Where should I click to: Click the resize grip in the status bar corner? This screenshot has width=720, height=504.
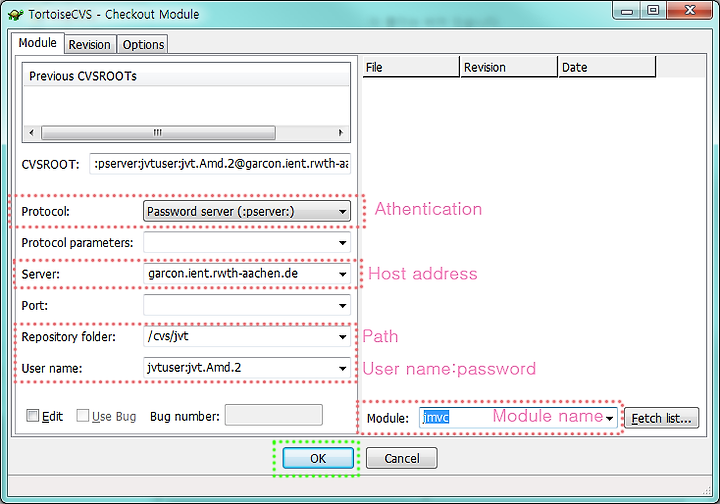point(707,490)
